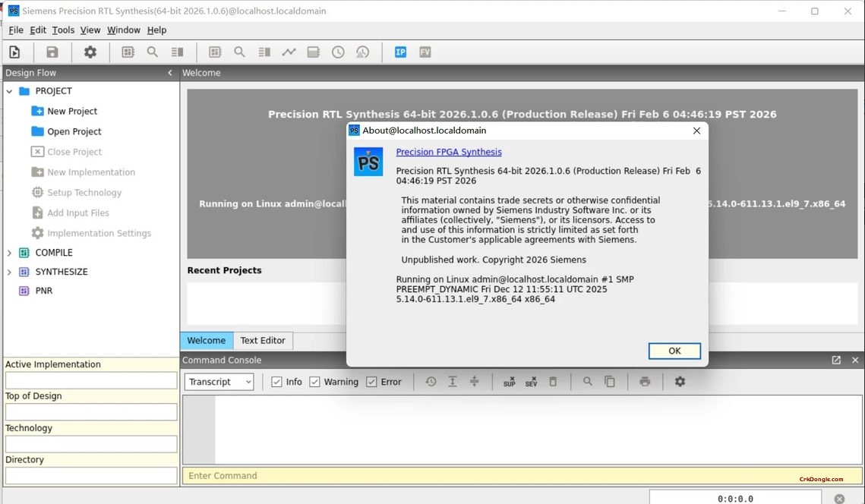Click the Directory field
This screenshot has height=504, width=865.
click(91, 475)
